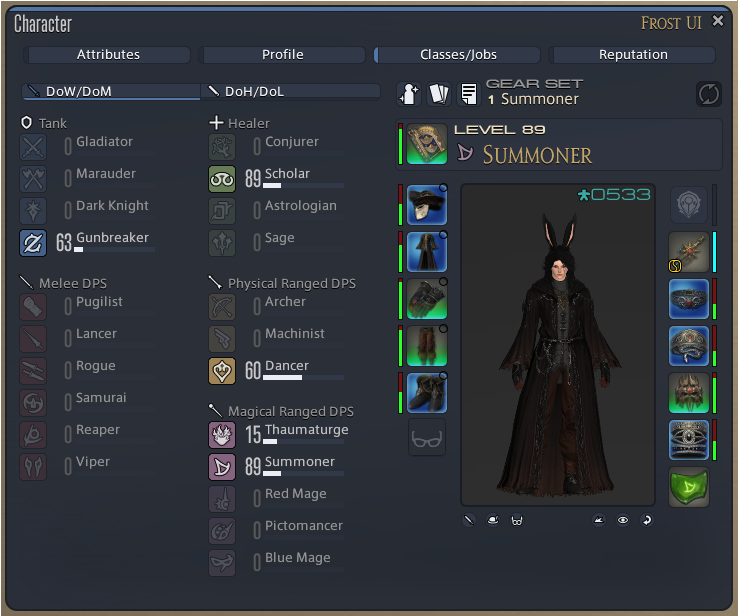Click the Conjurer class icon
This screenshot has width=738, height=616.
click(222, 147)
